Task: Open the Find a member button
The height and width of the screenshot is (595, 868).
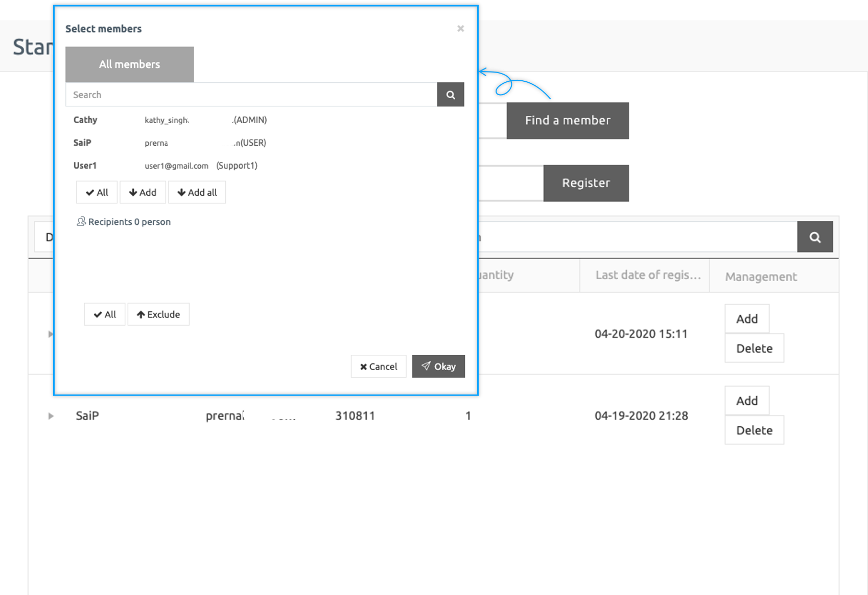Action: click(x=567, y=121)
